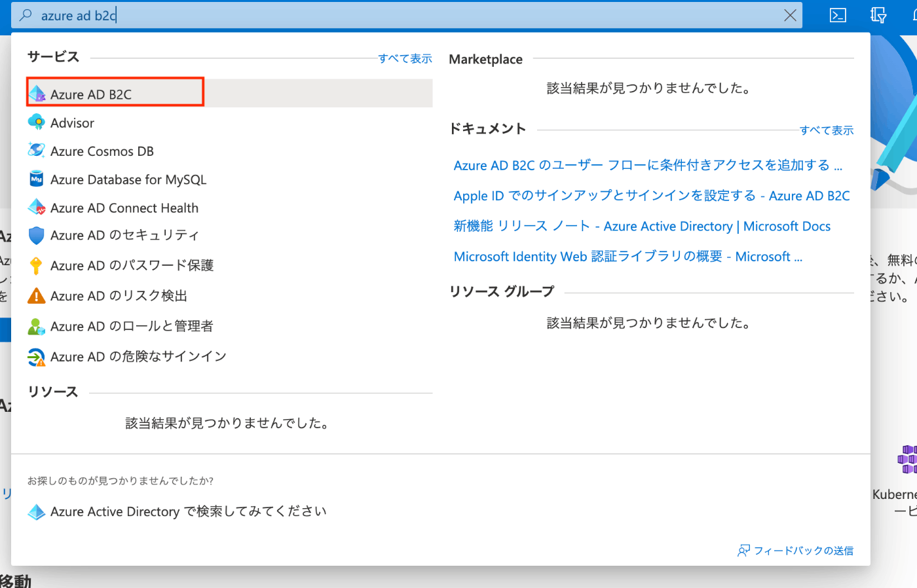917x588 pixels.
Task: Click the Azure Active Directory pyramid icon
Action: (37, 511)
